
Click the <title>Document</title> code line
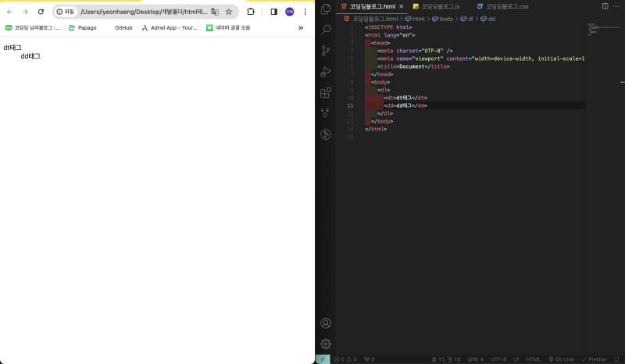click(413, 66)
